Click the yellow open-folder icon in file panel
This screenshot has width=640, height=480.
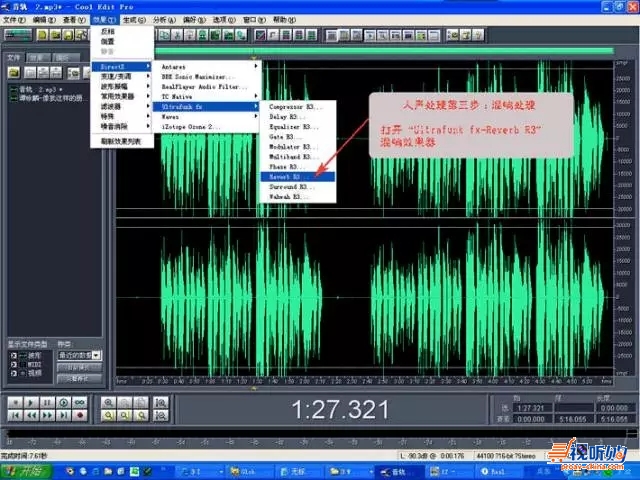pos(14,73)
